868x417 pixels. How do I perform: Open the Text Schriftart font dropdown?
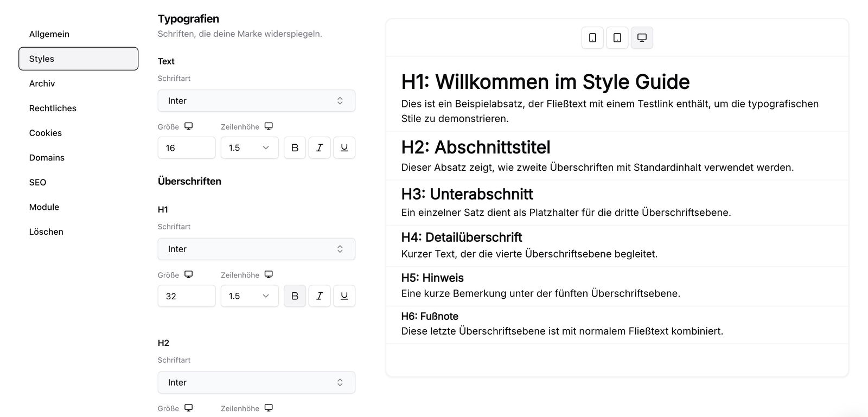(256, 101)
